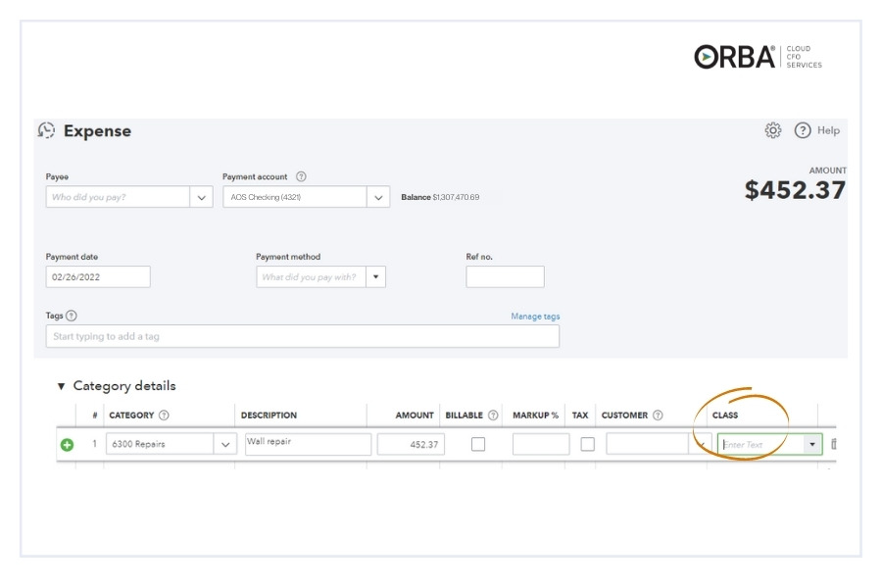Check the Tax checkbox

587,444
